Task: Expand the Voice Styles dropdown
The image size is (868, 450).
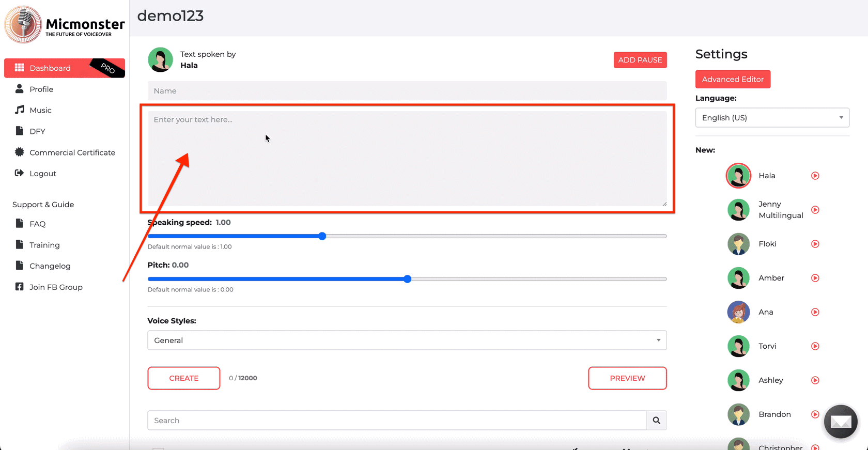Action: tap(407, 340)
